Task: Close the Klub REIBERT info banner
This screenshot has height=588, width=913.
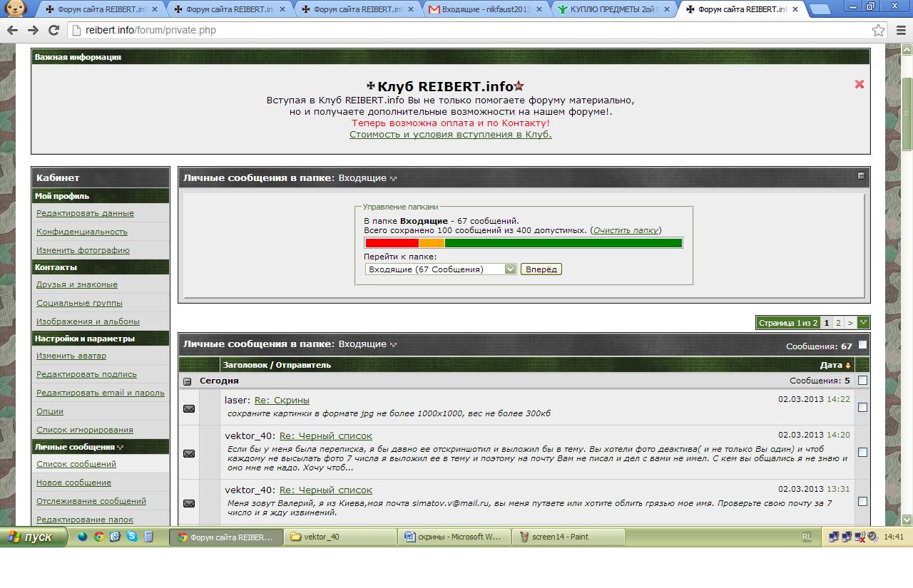Action: [859, 84]
